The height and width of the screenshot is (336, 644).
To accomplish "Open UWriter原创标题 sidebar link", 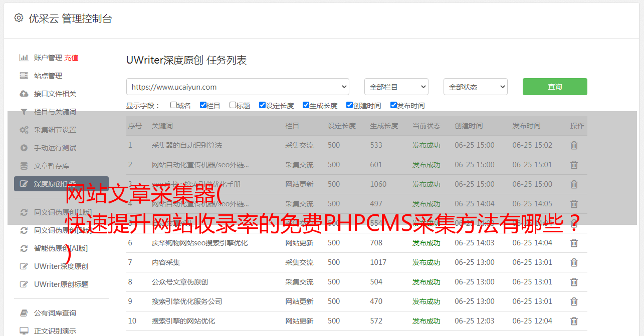I will [61, 284].
